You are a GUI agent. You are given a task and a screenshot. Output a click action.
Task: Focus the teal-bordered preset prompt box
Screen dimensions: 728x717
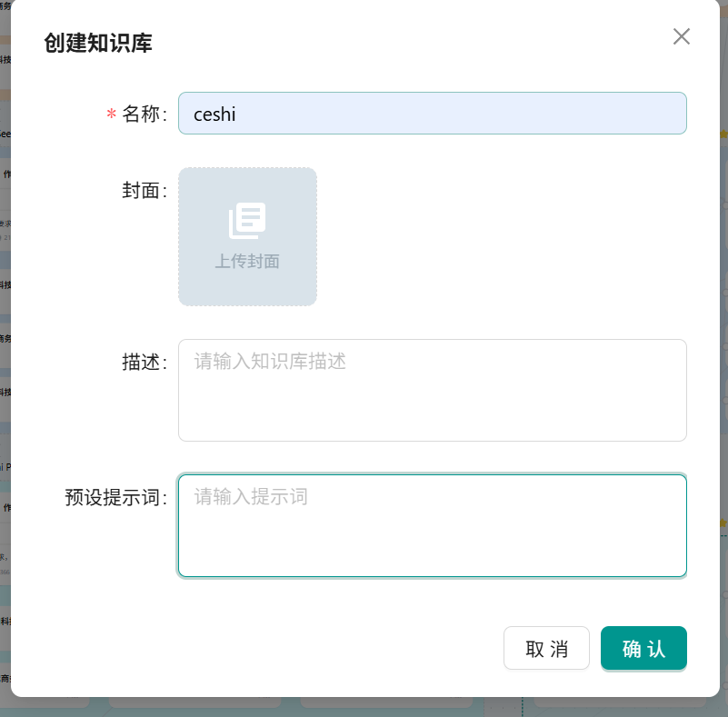pos(433,525)
